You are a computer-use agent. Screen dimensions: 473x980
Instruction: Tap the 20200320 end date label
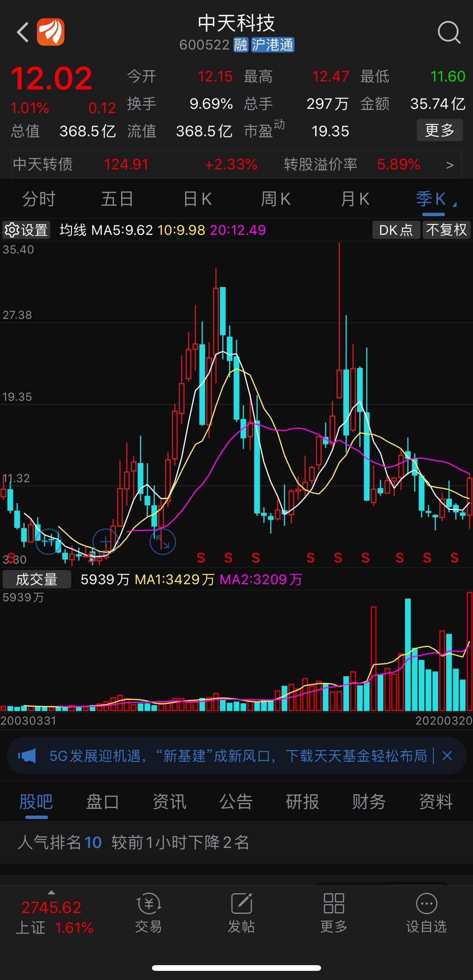pos(444,721)
